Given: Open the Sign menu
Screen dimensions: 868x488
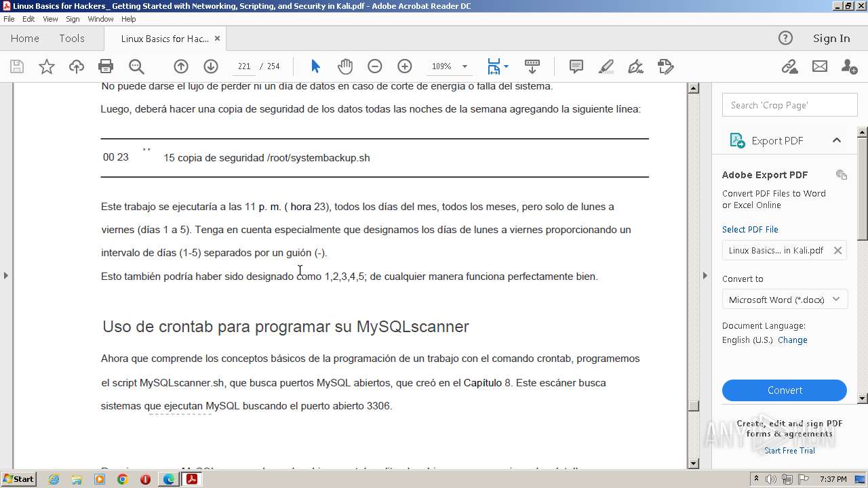Looking at the screenshot, I should [x=73, y=19].
